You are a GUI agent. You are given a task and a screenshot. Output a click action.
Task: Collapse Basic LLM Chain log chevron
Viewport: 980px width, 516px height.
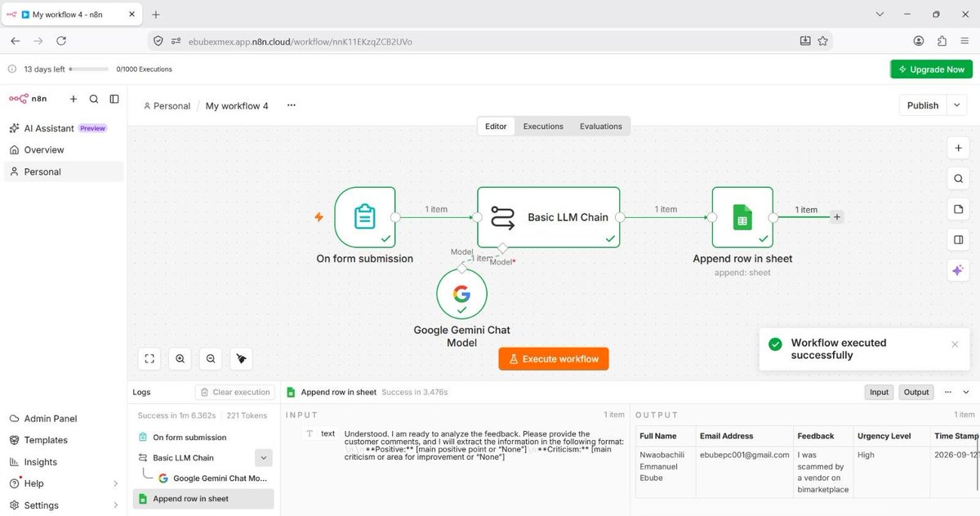263,458
